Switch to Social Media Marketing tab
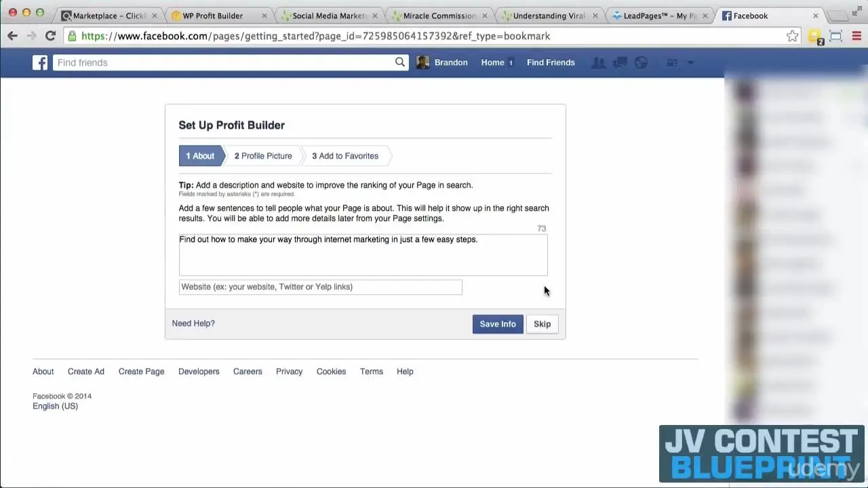This screenshot has height=488, width=868. (x=329, y=16)
